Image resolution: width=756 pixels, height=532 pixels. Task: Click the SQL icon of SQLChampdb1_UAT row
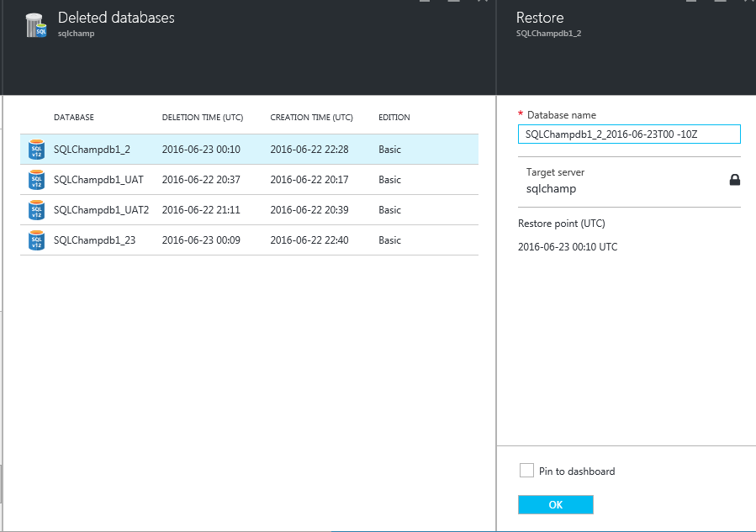coord(37,180)
